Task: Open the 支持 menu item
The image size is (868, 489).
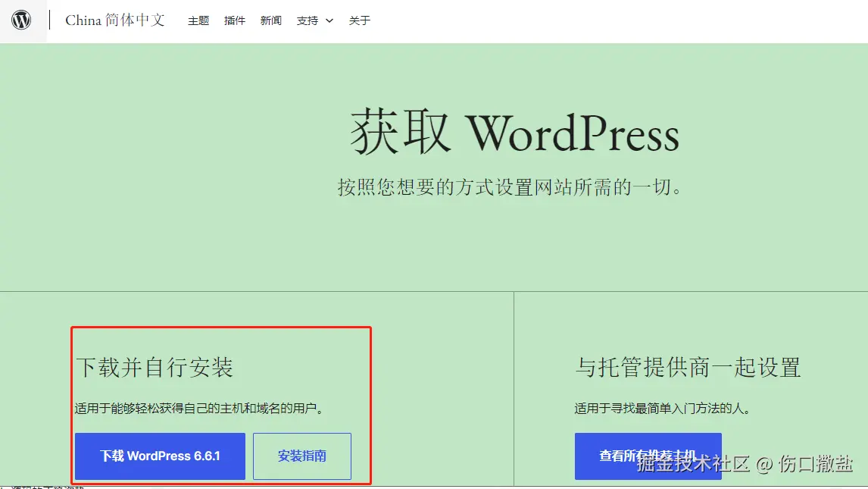Action: tap(308, 20)
